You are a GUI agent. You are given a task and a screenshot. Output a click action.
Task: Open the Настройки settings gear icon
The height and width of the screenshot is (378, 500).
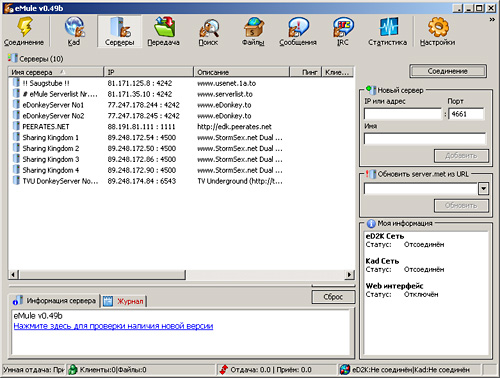(437, 31)
